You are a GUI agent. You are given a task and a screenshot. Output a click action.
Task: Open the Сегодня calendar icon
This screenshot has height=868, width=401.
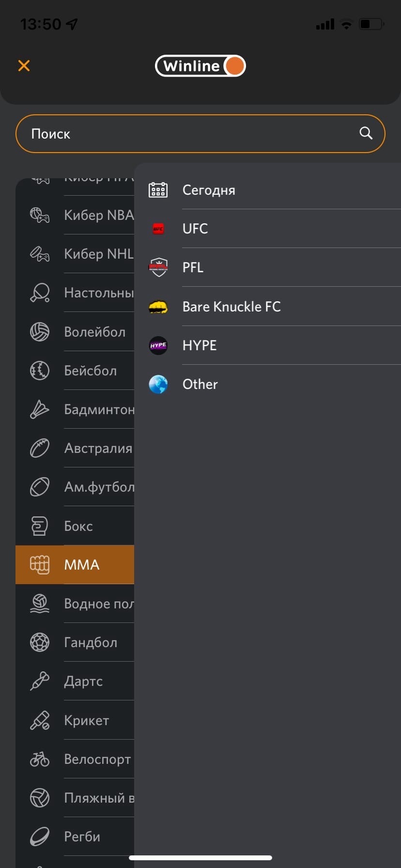pos(158,190)
